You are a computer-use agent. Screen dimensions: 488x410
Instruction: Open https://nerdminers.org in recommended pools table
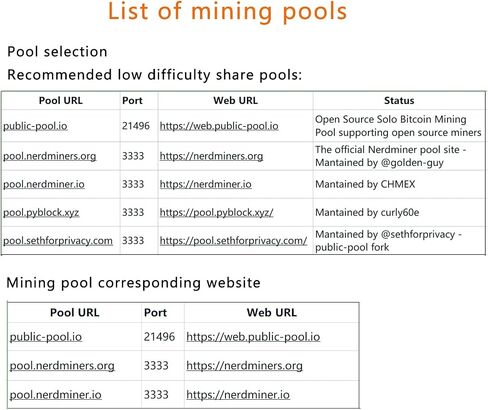pyautogui.click(x=211, y=156)
